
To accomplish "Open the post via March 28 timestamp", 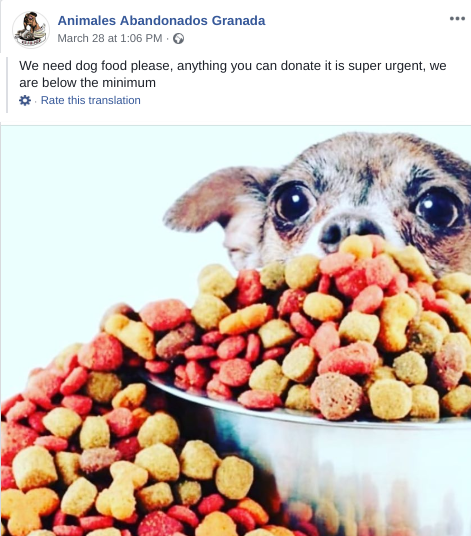I will [110, 38].
